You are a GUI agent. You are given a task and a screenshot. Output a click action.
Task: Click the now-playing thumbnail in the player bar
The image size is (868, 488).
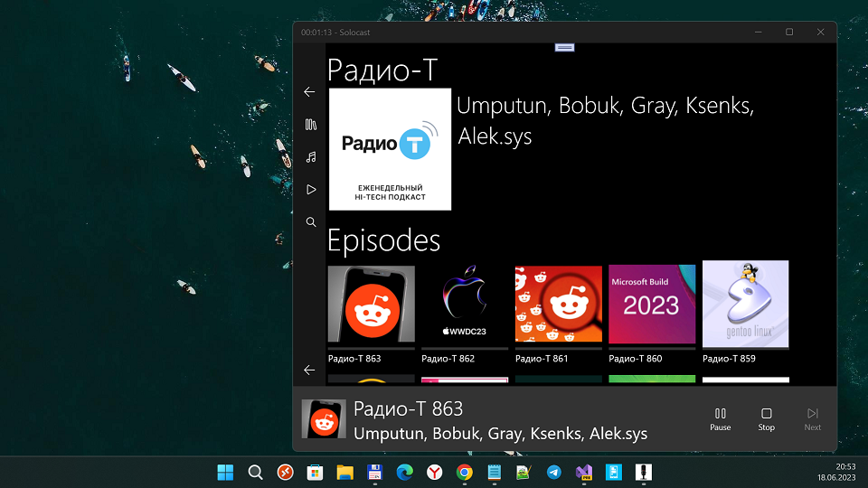(324, 418)
